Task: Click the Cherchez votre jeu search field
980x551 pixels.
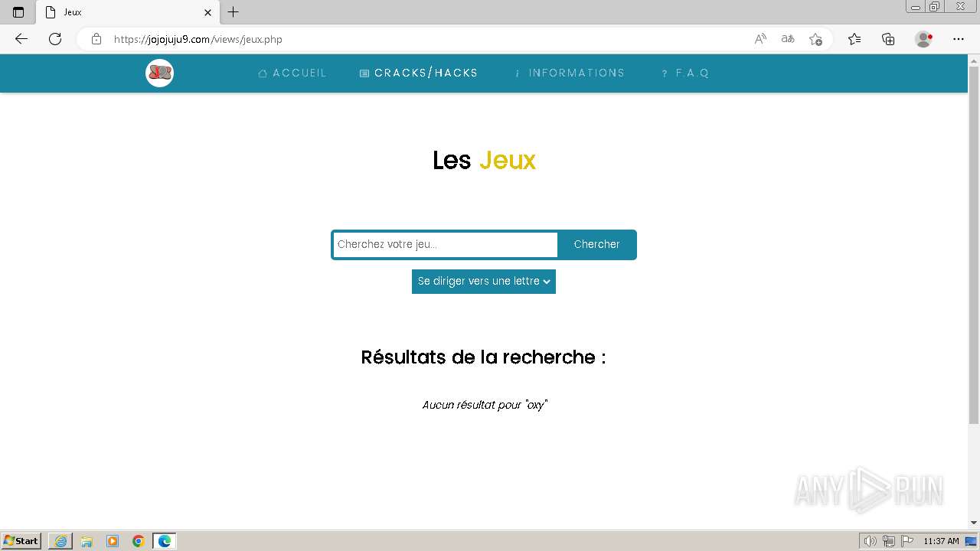Action: tap(445, 245)
